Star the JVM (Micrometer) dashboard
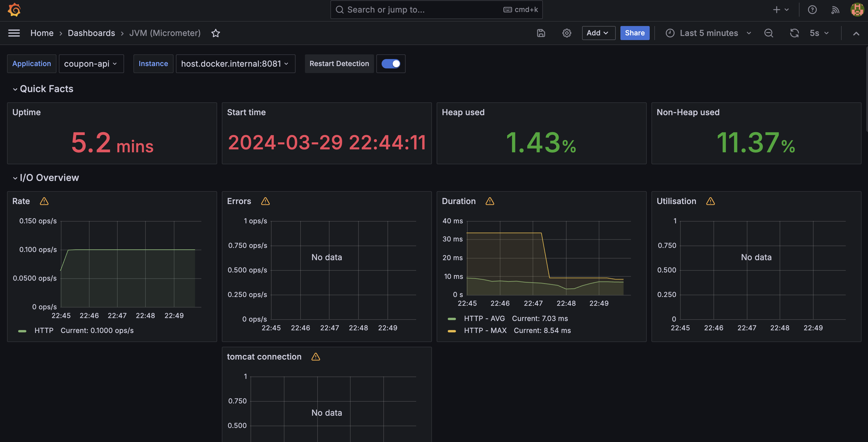Image resolution: width=868 pixels, height=442 pixels. tap(216, 33)
